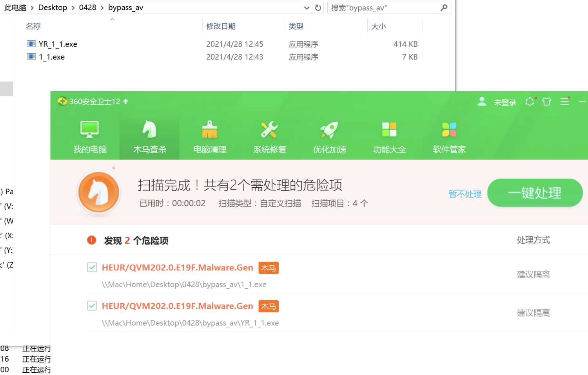Minimize the 360安全卫士 window
The image size is (588, 375).
click(x=582, y=101)
